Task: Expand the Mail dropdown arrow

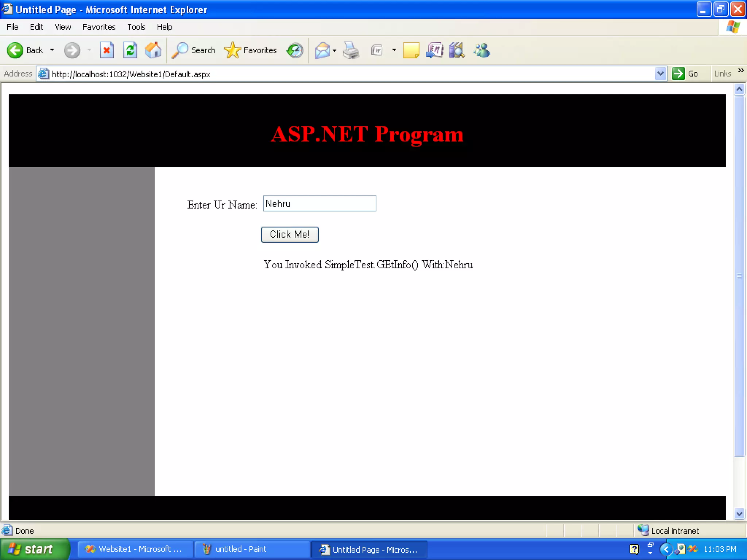Action: [334, 50]
